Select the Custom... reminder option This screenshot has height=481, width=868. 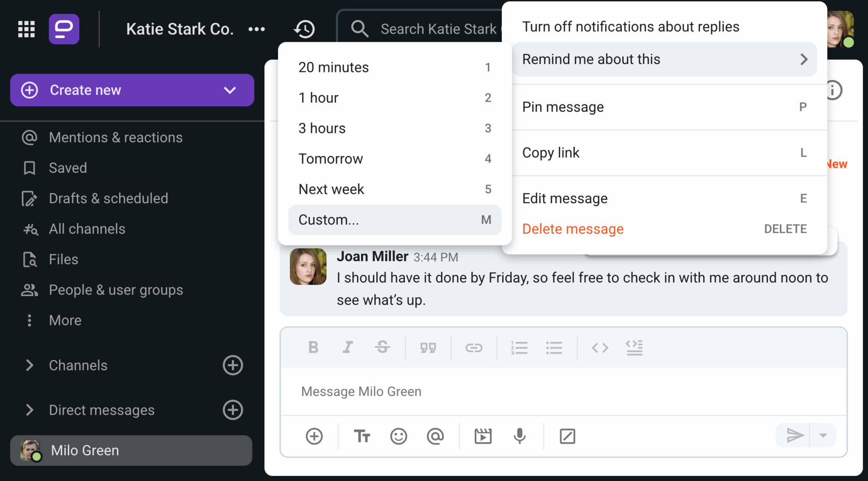[x=395, y=220]
